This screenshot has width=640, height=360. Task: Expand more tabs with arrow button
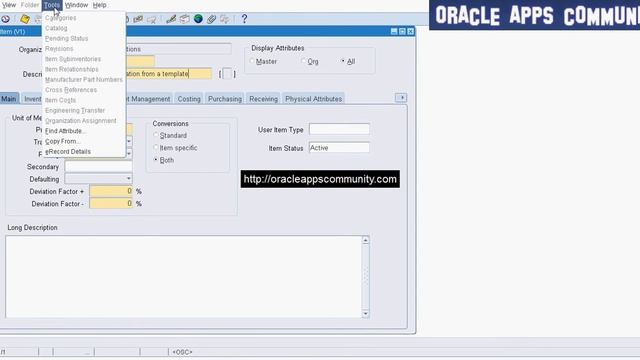click(x=401, y=98)
